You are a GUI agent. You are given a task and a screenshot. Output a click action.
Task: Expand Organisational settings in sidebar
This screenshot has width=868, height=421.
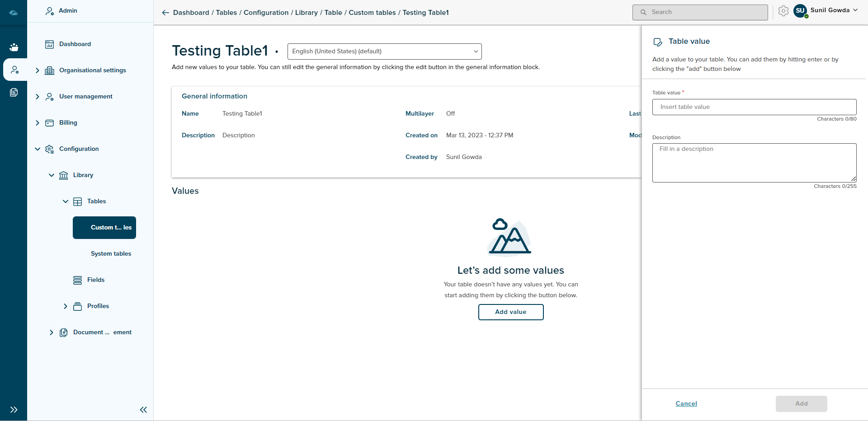(x=38, y=70)
